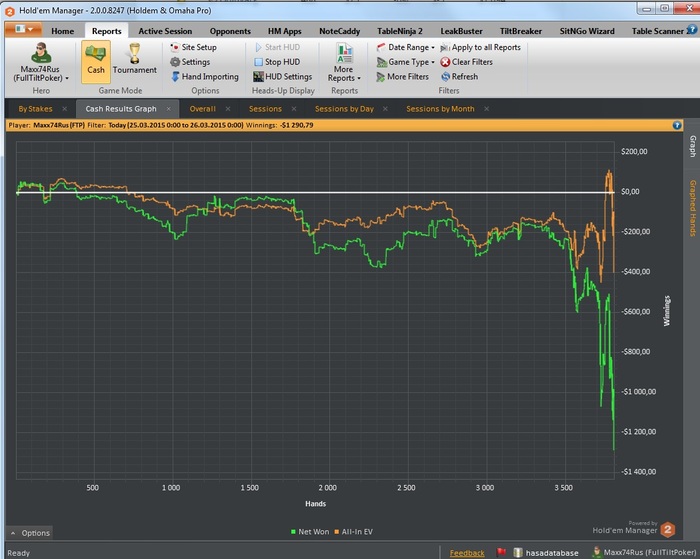Image resolution: width=700 pixels, height=559 pixels.
Task: Open the Sessions by Month tab
Action: (440, 108)
